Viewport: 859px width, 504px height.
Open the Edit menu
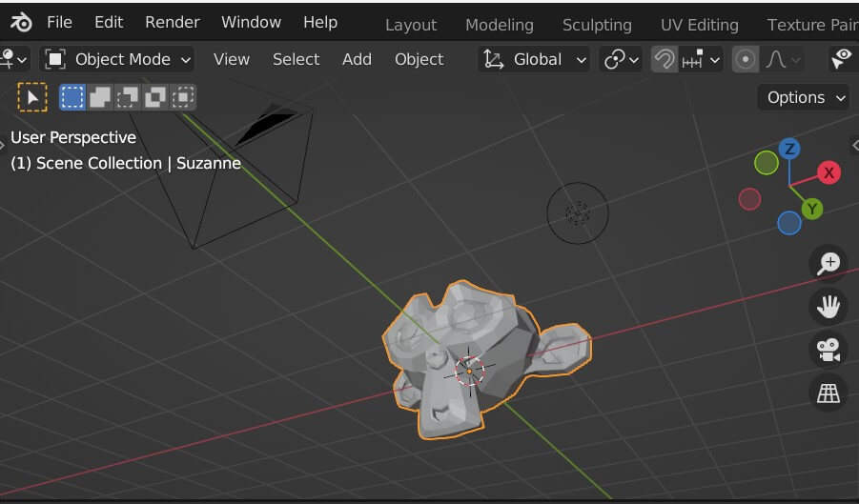109,23
